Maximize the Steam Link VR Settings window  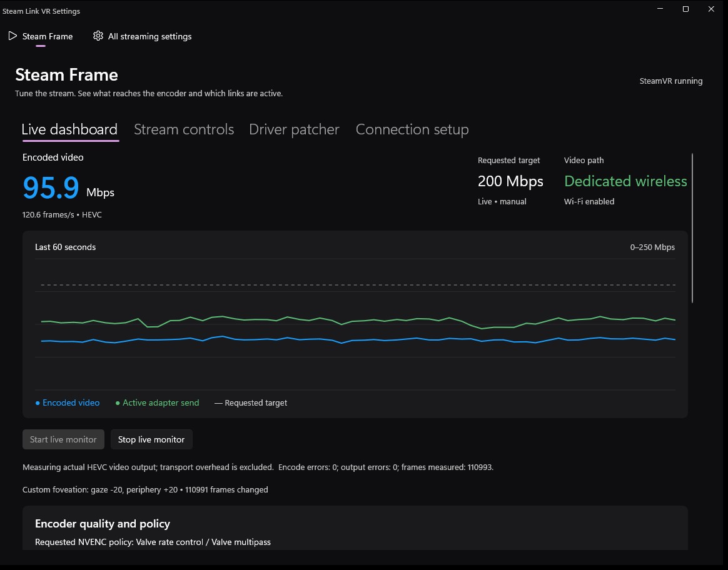[x=685, y=9]
